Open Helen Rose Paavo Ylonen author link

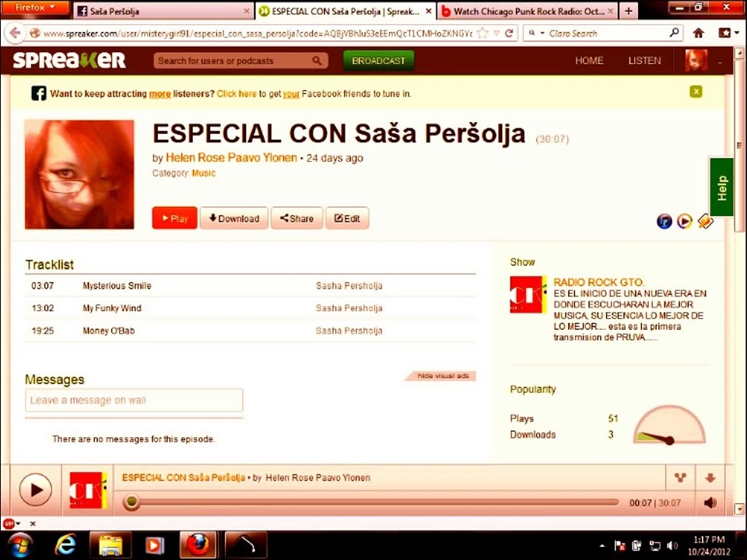click(232, 158)
